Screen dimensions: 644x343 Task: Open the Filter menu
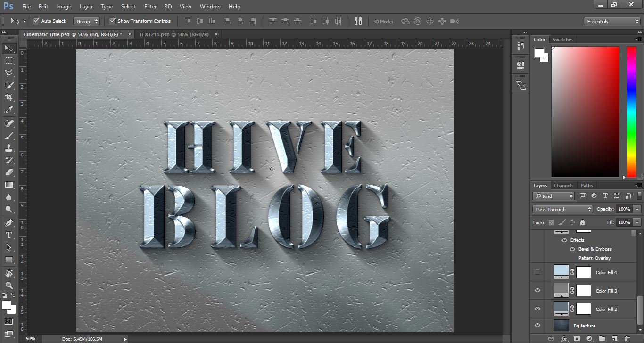click(x=150, y=7)
